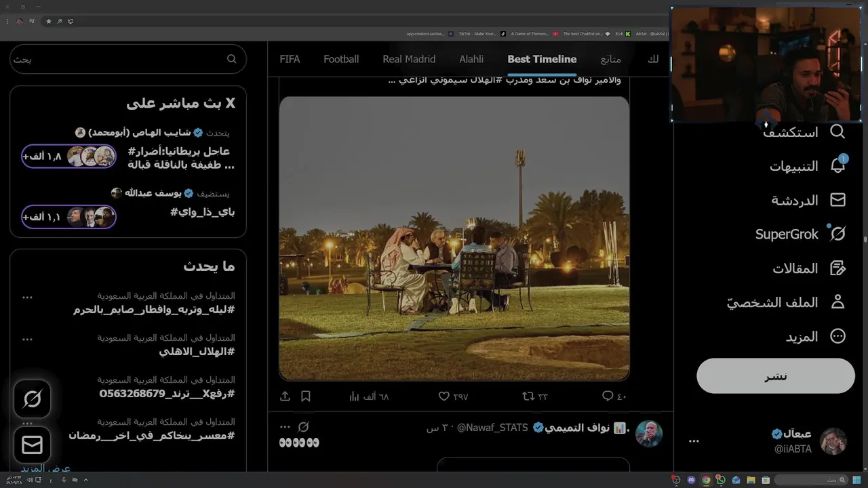868x488 pixels.
Task: Open more options for عبعآل account
Action: (694, 441)
